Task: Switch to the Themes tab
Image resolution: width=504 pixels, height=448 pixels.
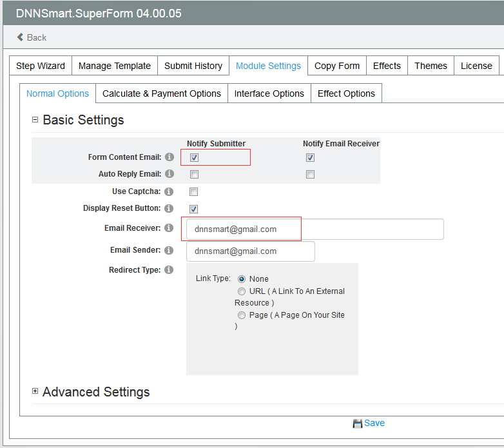Action: 431,66
